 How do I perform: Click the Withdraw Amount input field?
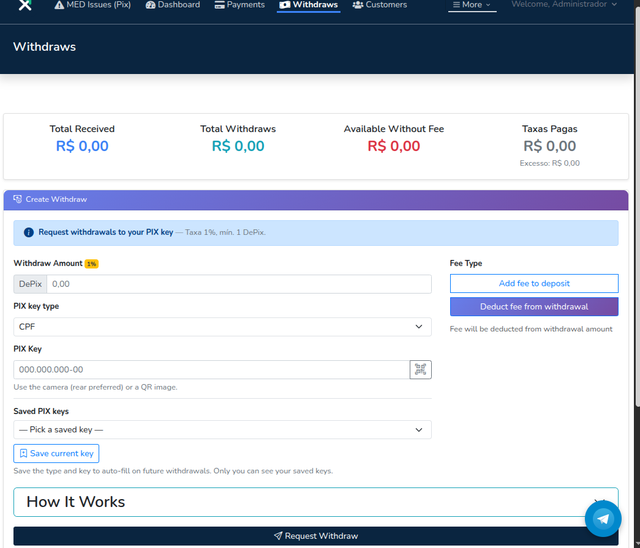239,284
